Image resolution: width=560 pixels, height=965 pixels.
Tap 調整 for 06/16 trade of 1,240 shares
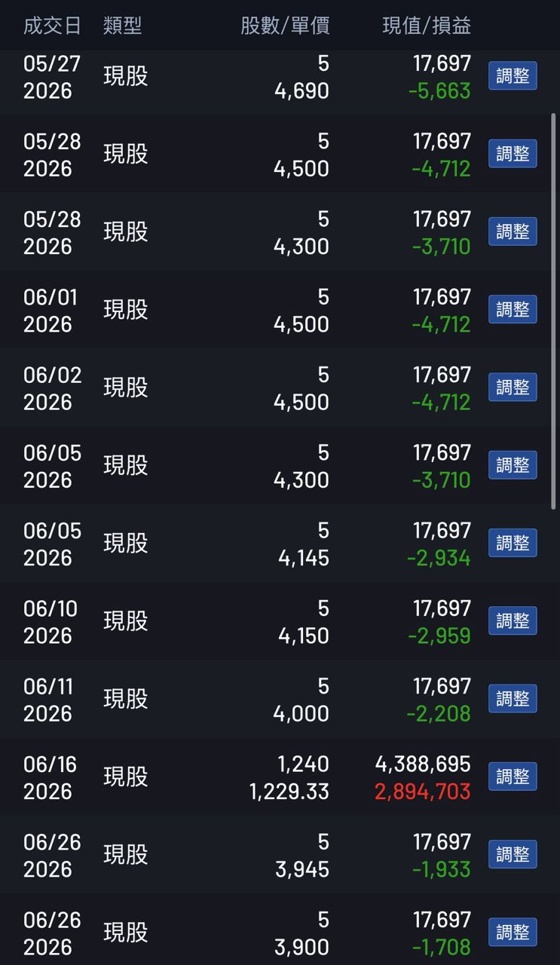(513, 777)
